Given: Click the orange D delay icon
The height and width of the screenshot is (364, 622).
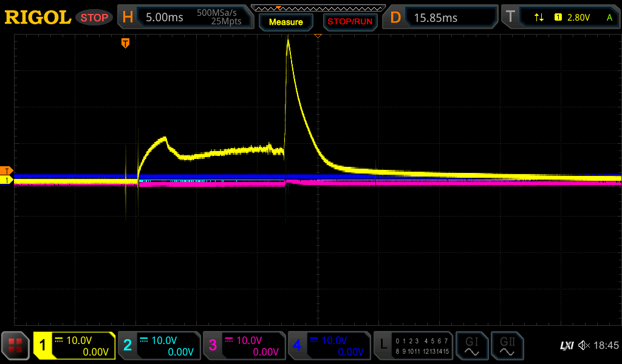Looking at the screenshot, I should pos(395,18).
